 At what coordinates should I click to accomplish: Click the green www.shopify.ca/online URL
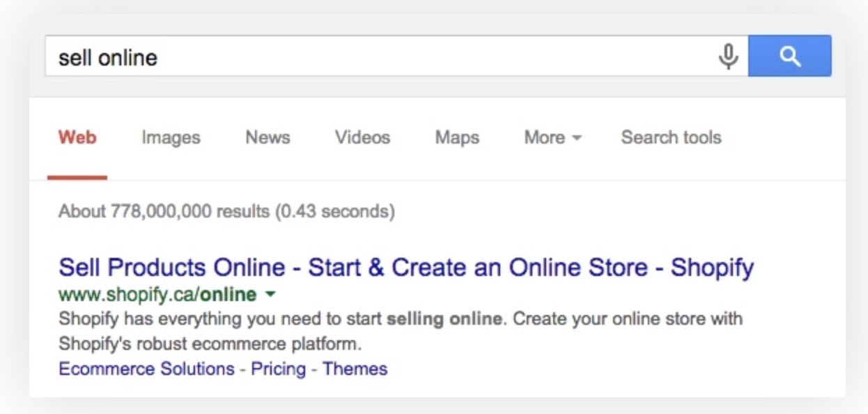[157, 295]
